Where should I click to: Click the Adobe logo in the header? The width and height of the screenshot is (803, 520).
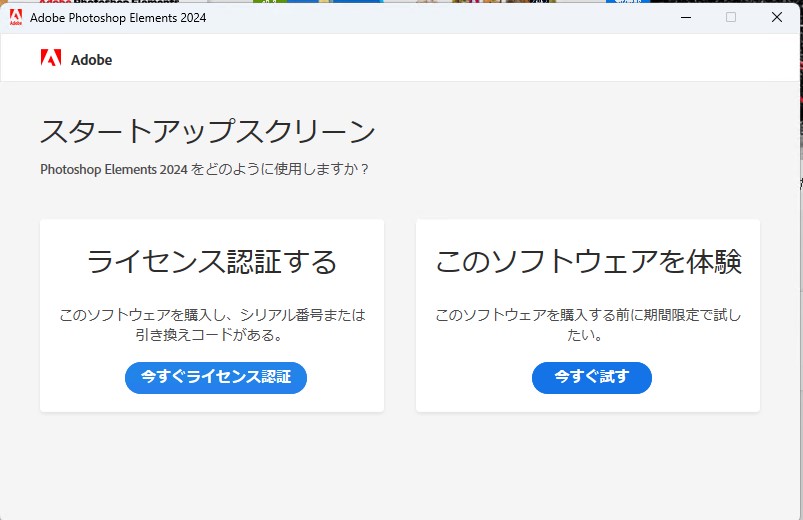[x=51, y=58]
